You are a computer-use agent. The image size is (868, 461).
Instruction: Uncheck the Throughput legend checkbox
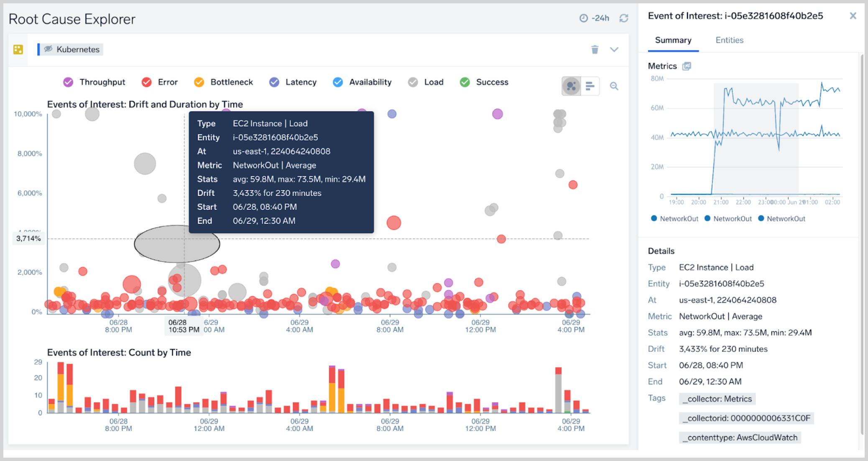pyautogui.click(x=68, y=82)
